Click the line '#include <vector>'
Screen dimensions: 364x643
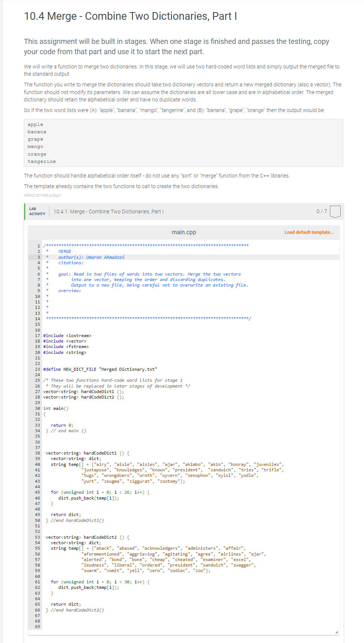click(x=65, y=341)
